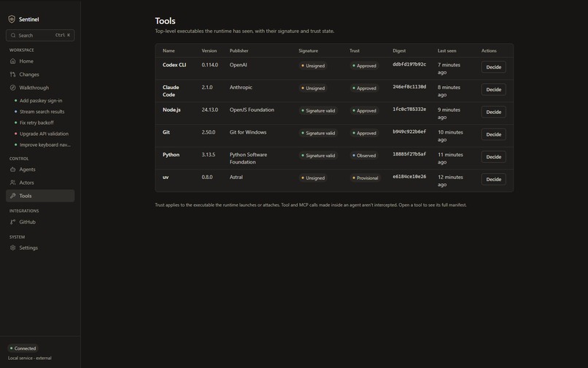Open the Python tool name
This screenshot has width=588, height=368.
[171, 155]
